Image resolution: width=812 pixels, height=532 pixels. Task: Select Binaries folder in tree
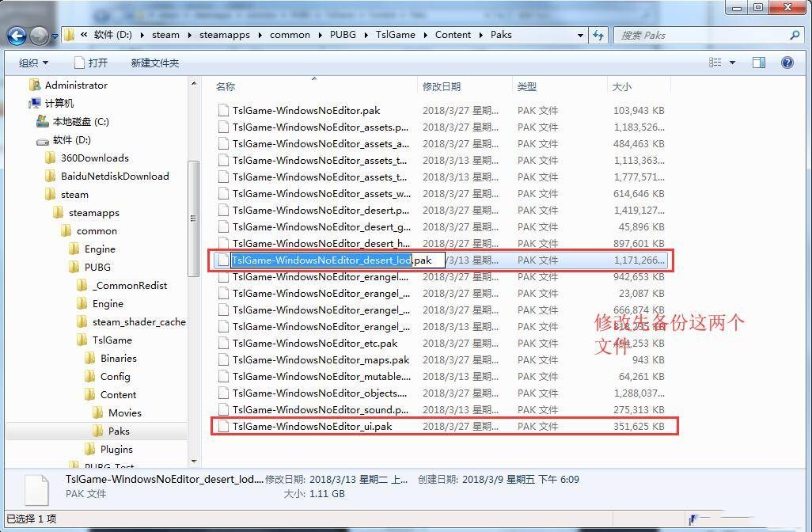click(x=119, y=358)
